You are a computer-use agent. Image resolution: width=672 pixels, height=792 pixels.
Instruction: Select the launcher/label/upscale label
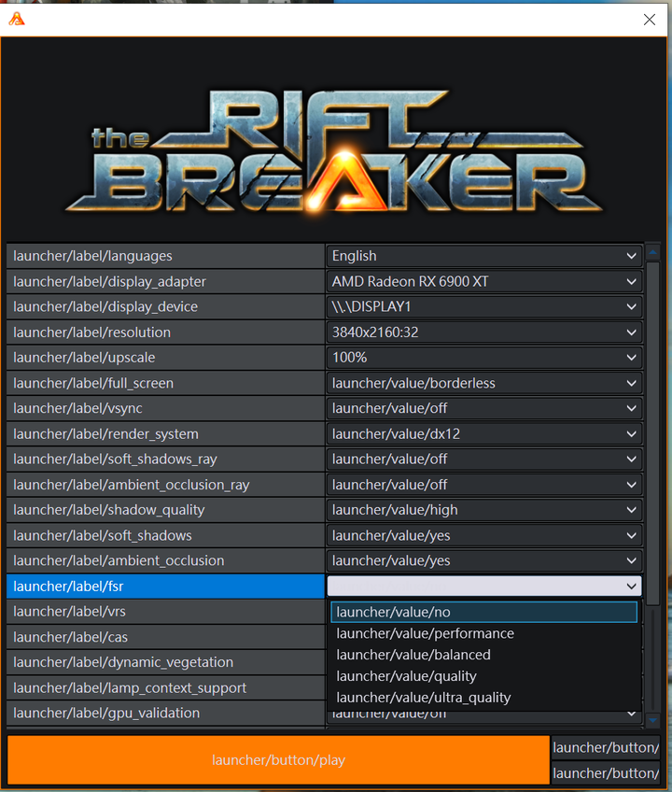coord(165,358)
